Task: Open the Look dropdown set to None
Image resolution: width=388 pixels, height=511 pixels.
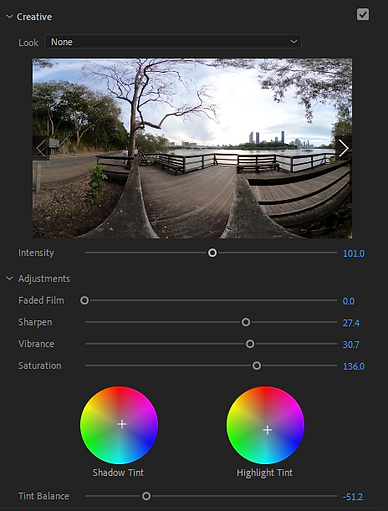Action: pos(173,42)
